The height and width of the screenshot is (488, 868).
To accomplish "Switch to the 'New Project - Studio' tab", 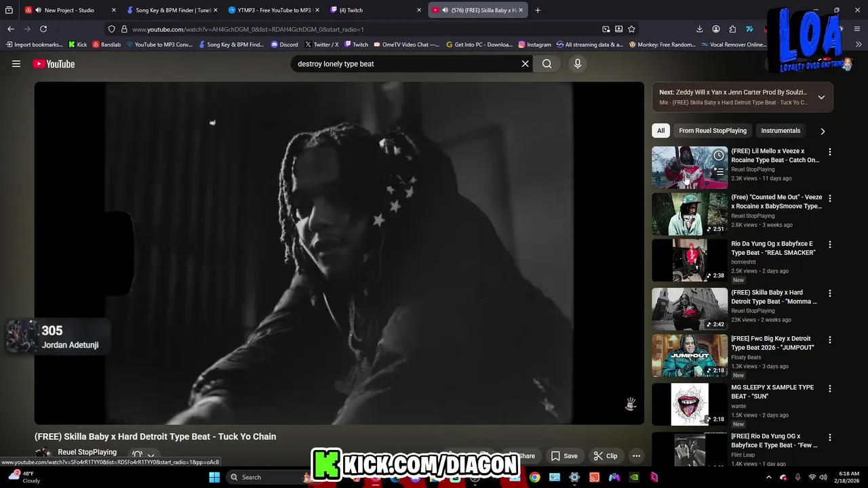I will 70,10.
